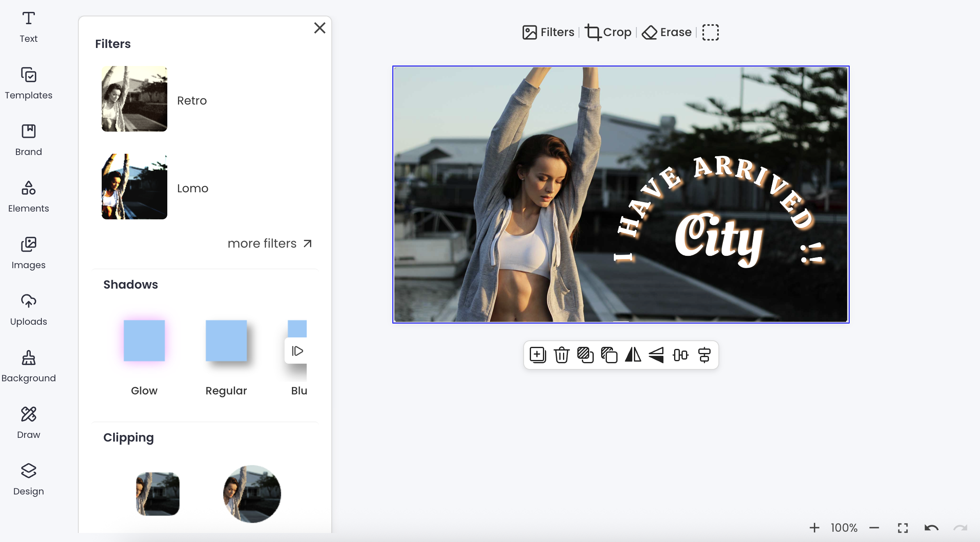Select the Glow shadow swatch

144,341
